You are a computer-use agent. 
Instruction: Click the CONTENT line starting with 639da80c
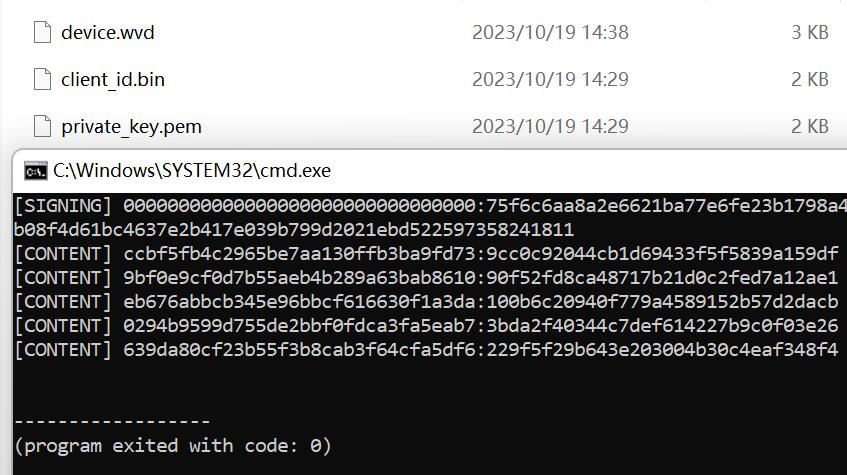click(426, 350)
